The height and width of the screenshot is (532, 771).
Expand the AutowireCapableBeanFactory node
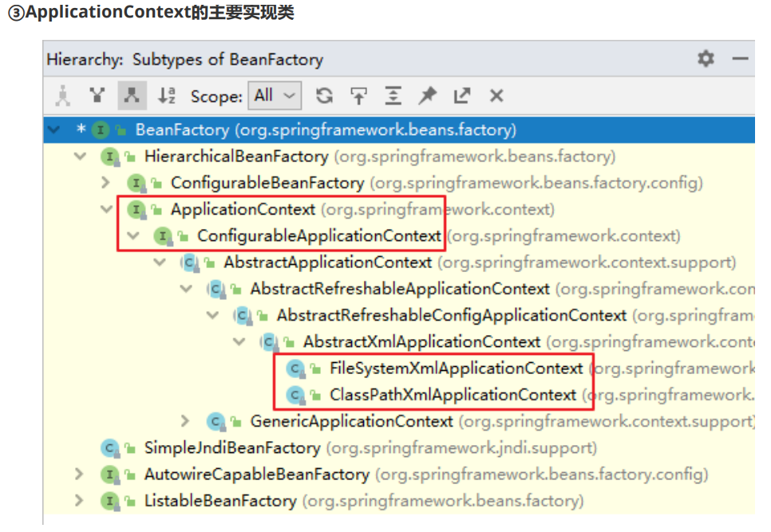point(79,474)
